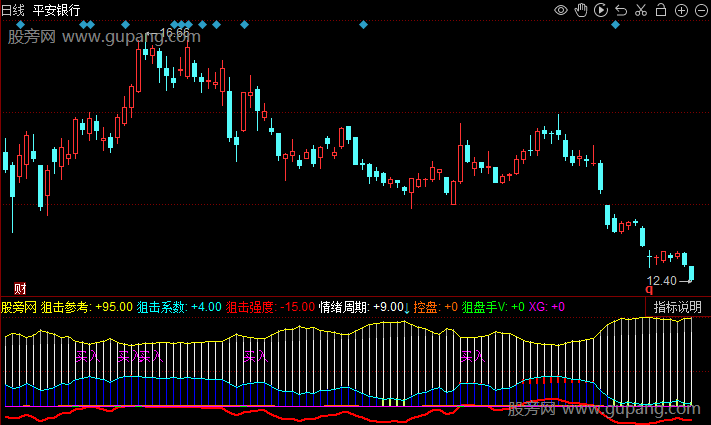Click the red q marker below 12.40

[649, 289]
